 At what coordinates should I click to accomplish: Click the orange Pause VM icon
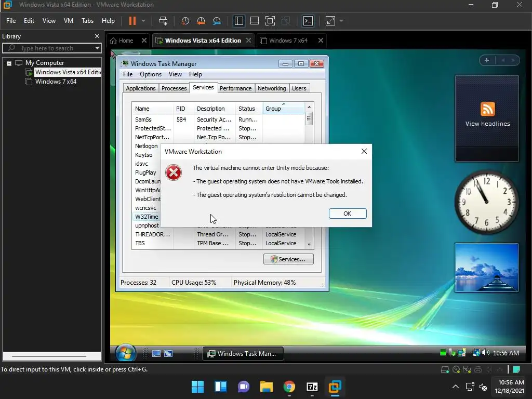point(132,21)
